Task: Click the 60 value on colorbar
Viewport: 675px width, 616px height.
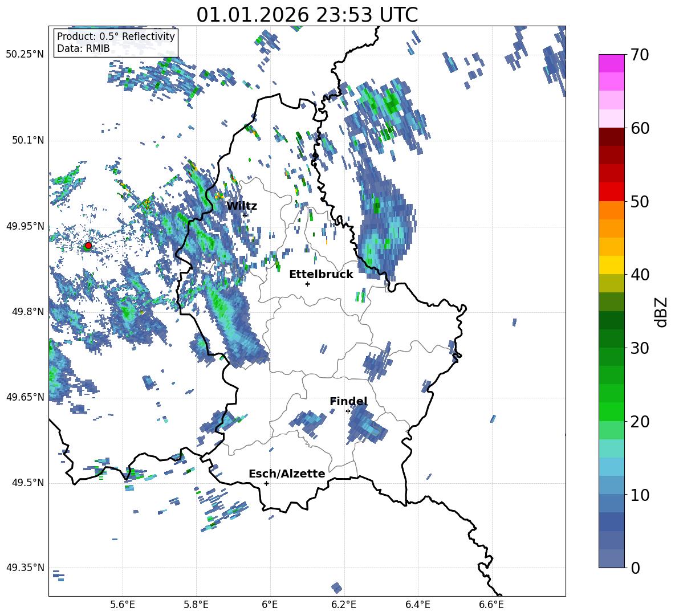Action: 639,128
